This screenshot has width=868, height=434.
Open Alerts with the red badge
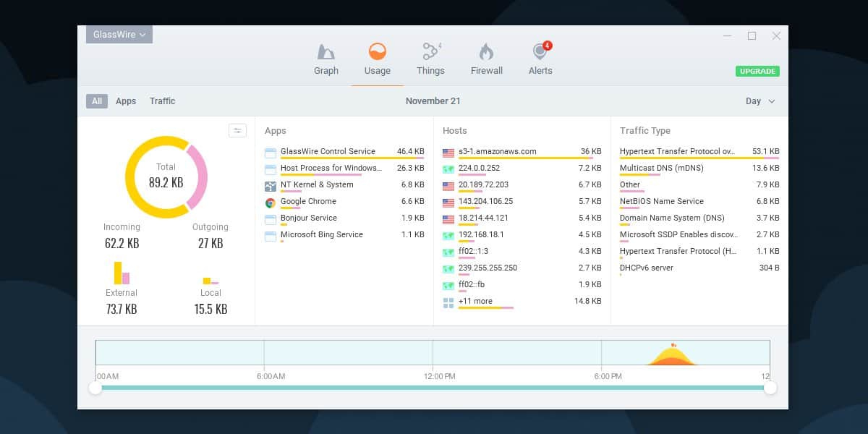click(540, 51)
